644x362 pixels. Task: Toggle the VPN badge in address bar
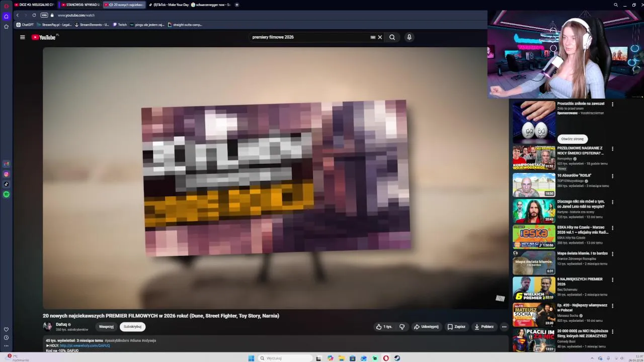pyautogui.click(x=44, y=15)
